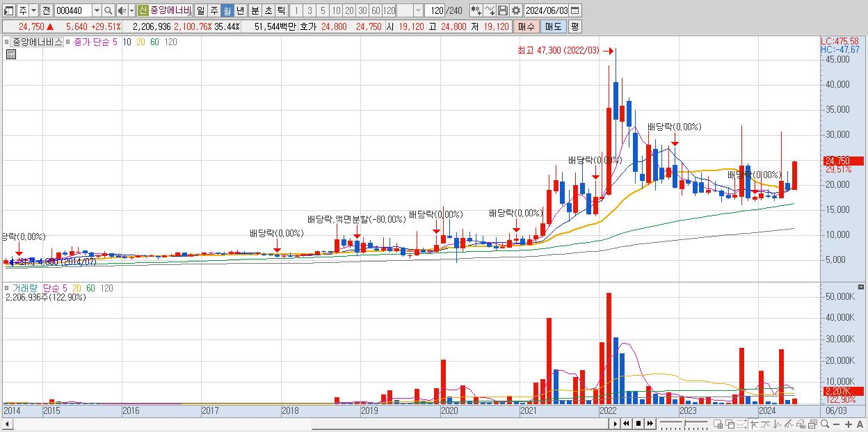Switch to yearly chart 년

240,10
